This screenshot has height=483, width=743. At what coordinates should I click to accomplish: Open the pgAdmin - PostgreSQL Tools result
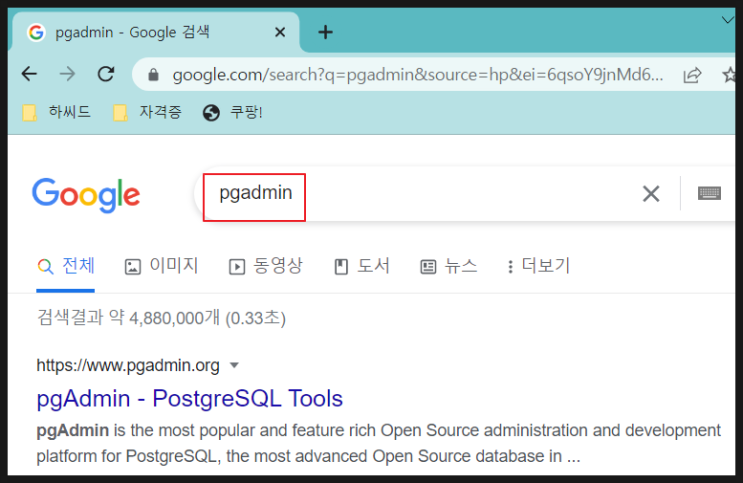tap(190, 398)
